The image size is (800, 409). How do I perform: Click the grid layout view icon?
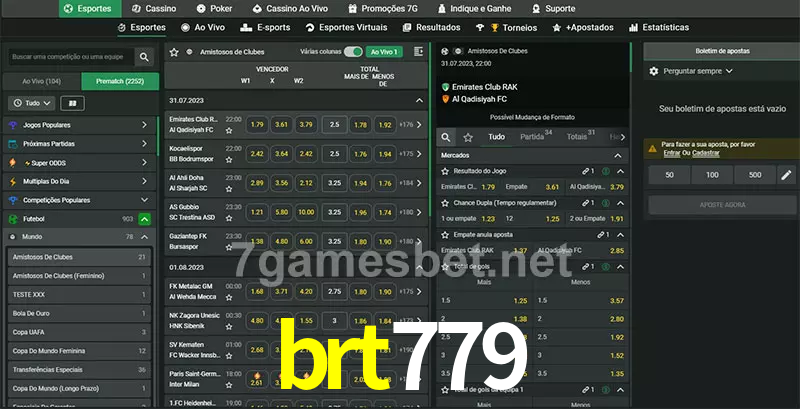coord(72,103)
